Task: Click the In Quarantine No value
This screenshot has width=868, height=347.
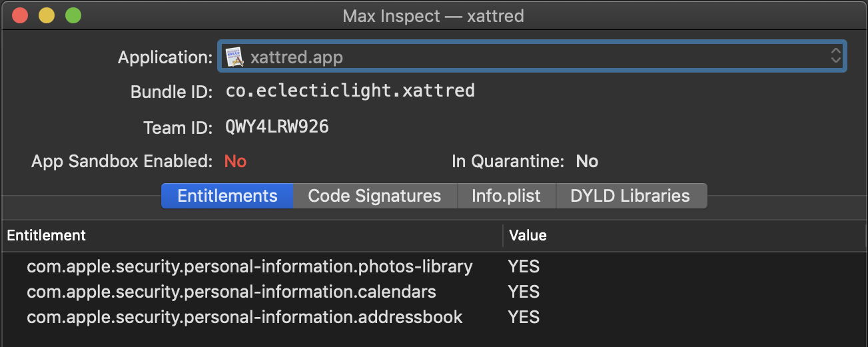Action: [x=587, y=161]
